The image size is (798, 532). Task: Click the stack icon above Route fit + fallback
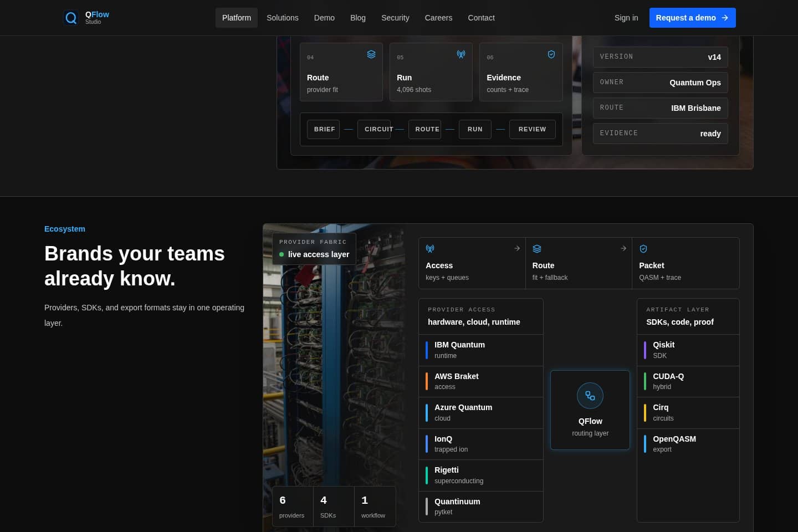[x=537, y=249]
